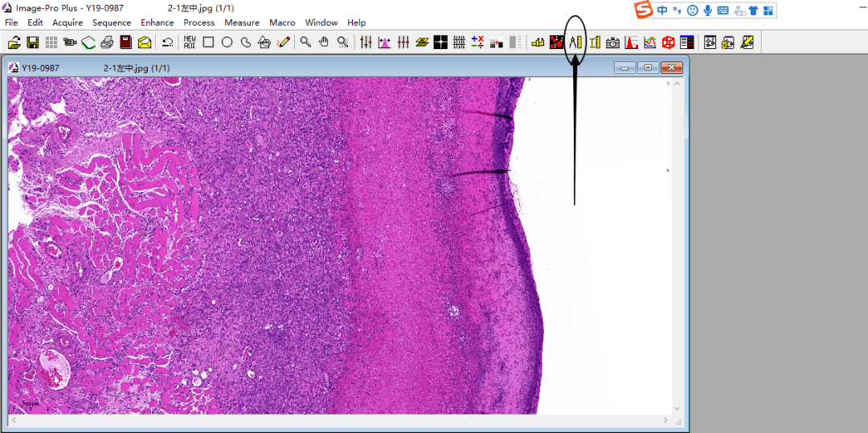Click the Sogou microphone voice input icon

click(707, 10)
